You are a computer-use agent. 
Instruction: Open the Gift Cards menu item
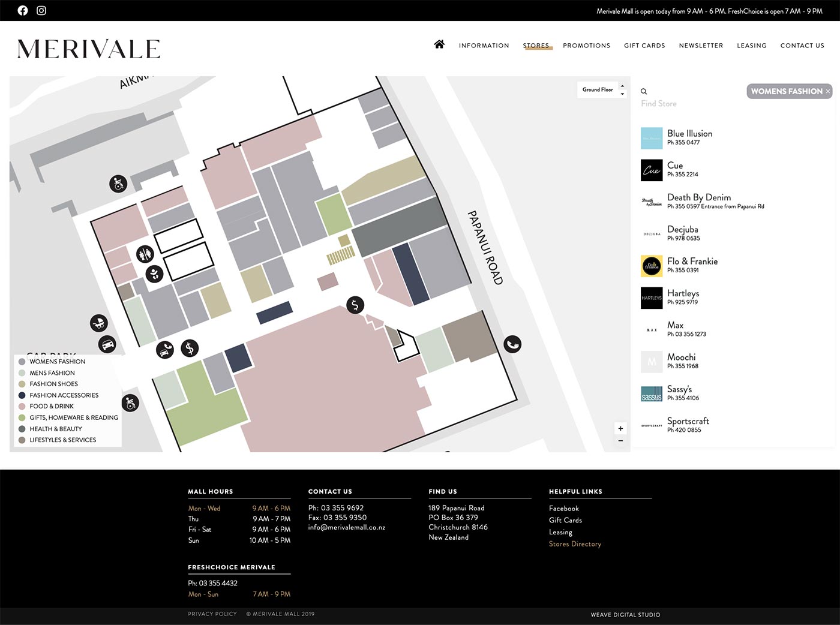644,46
